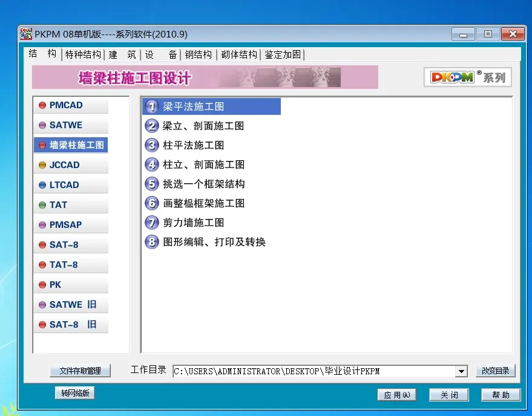
Task: Click numbered icon 2 beside 梁立、剖面施工图
Action: 152,126
